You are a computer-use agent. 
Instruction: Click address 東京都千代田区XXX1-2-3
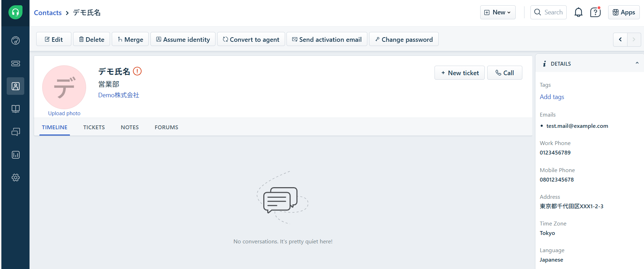(x=572, y=206)
